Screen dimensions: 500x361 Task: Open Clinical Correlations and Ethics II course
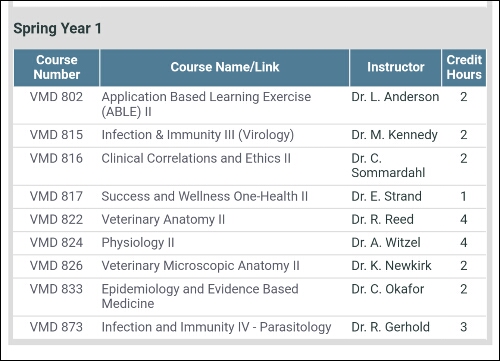(x=196, y=158)
